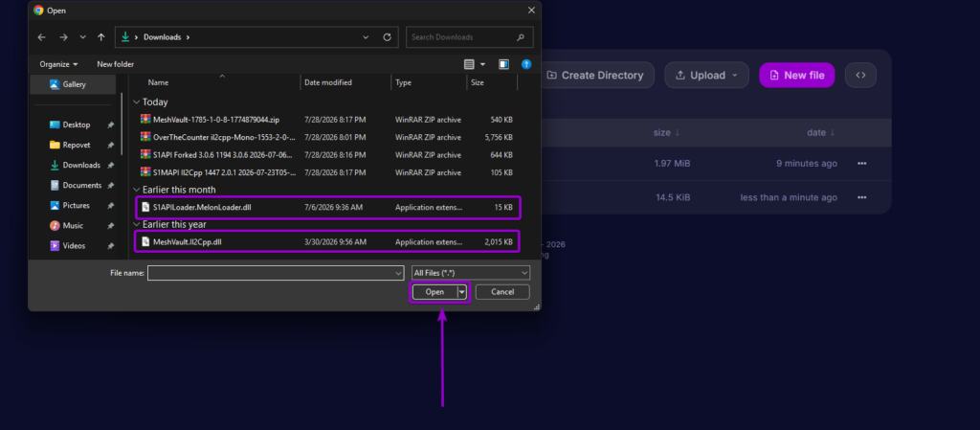Viewport: 980px width, 430px height.
Task: Select Desktop in the sidebar
Action: click(75, 125)
